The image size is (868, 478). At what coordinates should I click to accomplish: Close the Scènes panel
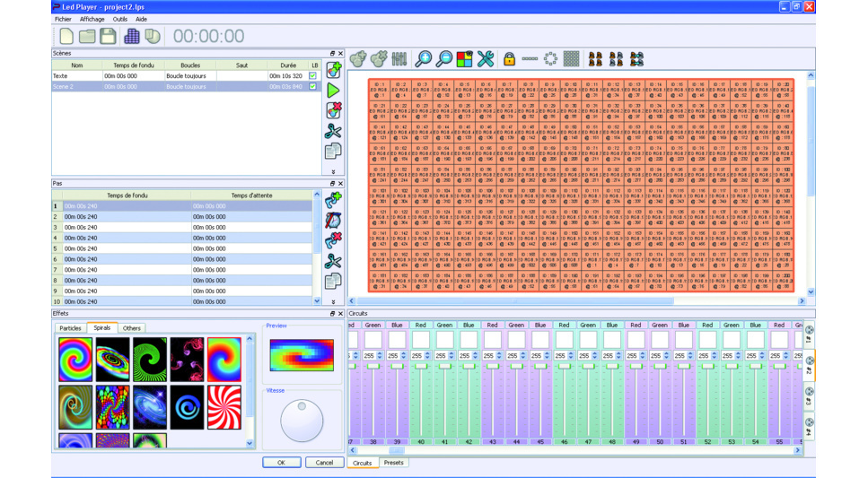tap(340, 54)
